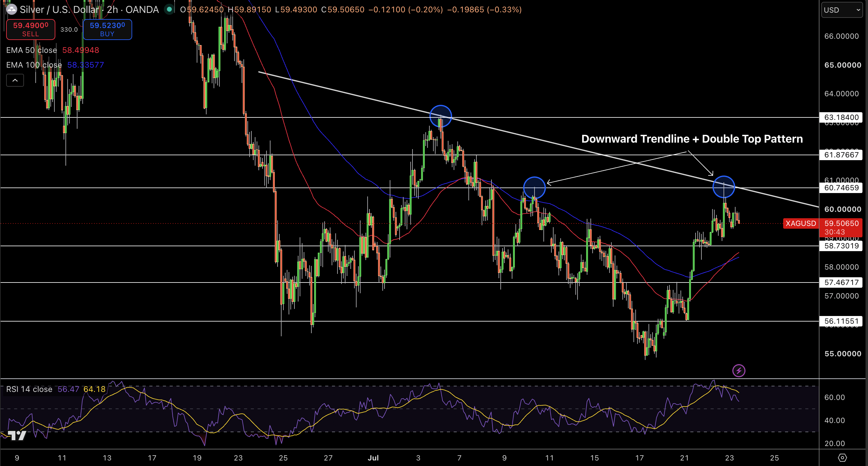Click the RSI moving average value 64.18
The height and width of the screenshot is (466, 868).
94,389
